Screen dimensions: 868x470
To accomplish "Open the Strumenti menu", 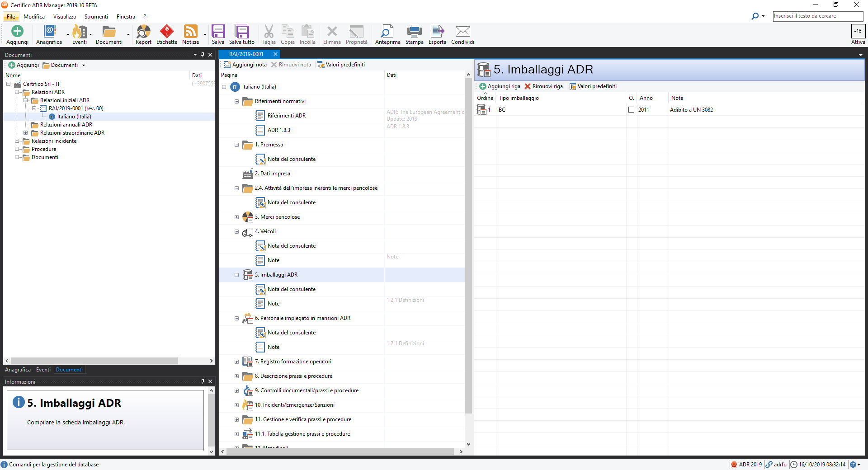I will pyautogui.click(x=96, y=17).
